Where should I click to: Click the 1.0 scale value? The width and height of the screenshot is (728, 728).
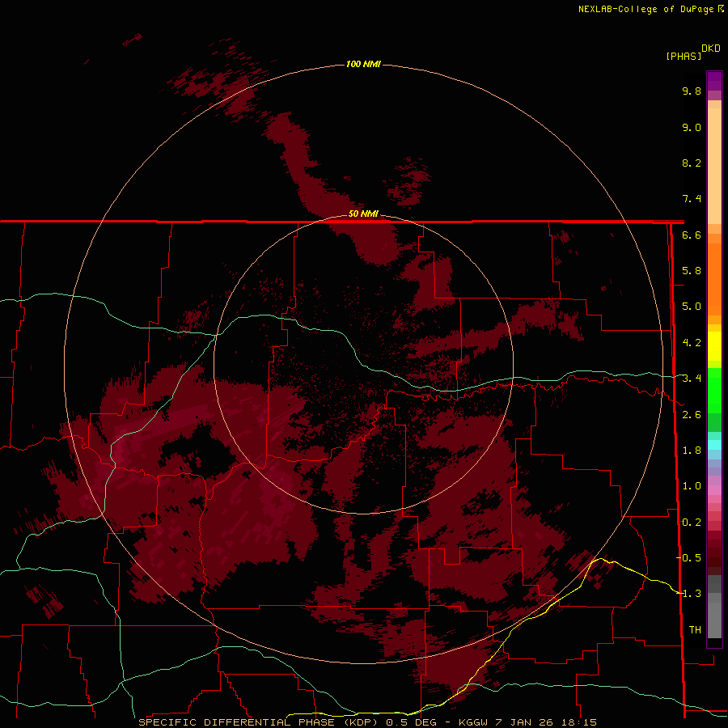[x=692, y=486]
